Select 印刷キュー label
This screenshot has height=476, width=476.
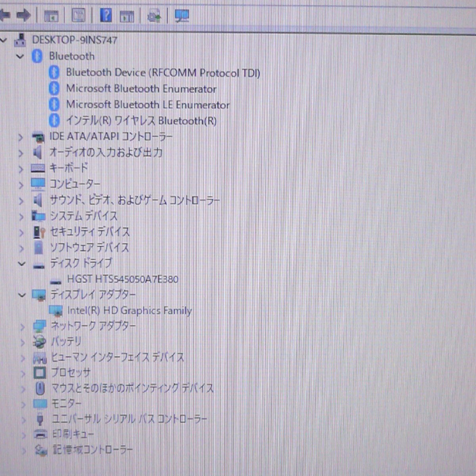click(73, 435)
